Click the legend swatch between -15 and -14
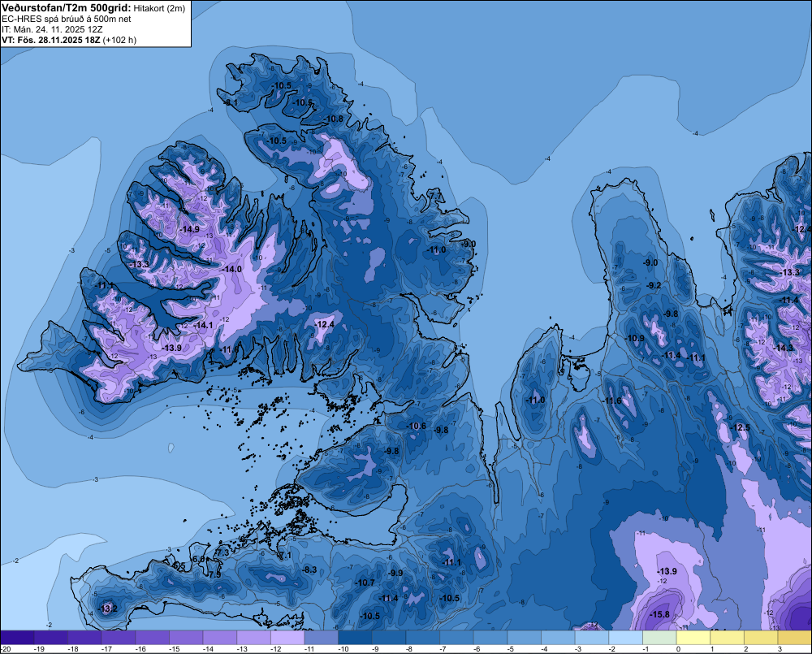The height and width of the screenshot is (654, 812). pyautogui.click(x=186, y=638)
